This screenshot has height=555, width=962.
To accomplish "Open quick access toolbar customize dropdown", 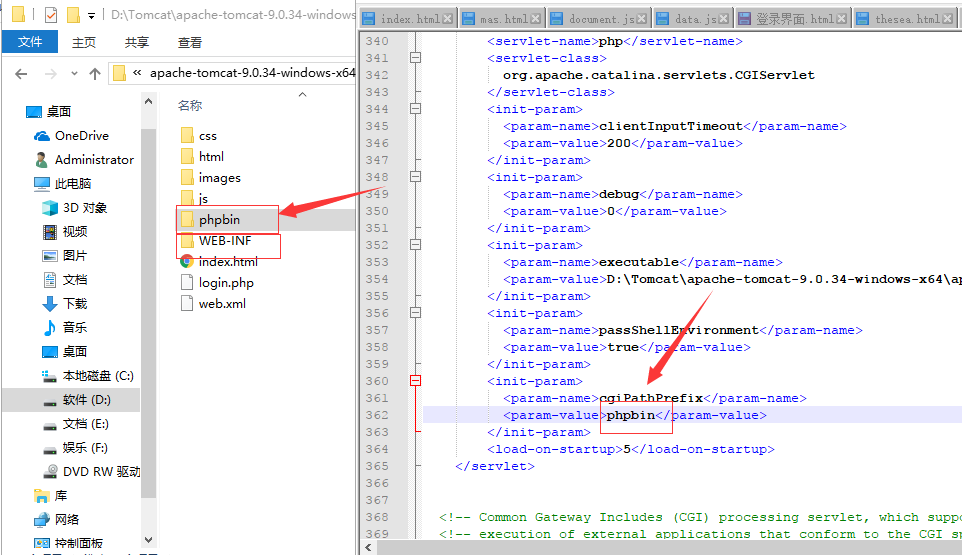I will click(x=91, y=15).
